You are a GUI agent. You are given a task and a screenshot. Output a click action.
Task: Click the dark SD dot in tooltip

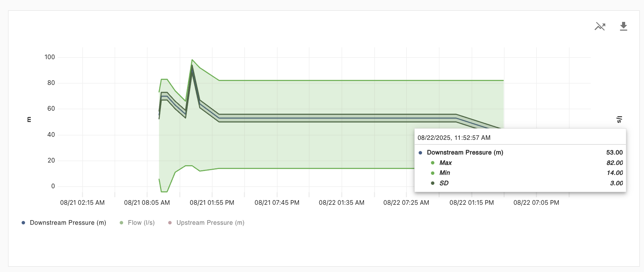pos(433,183)
